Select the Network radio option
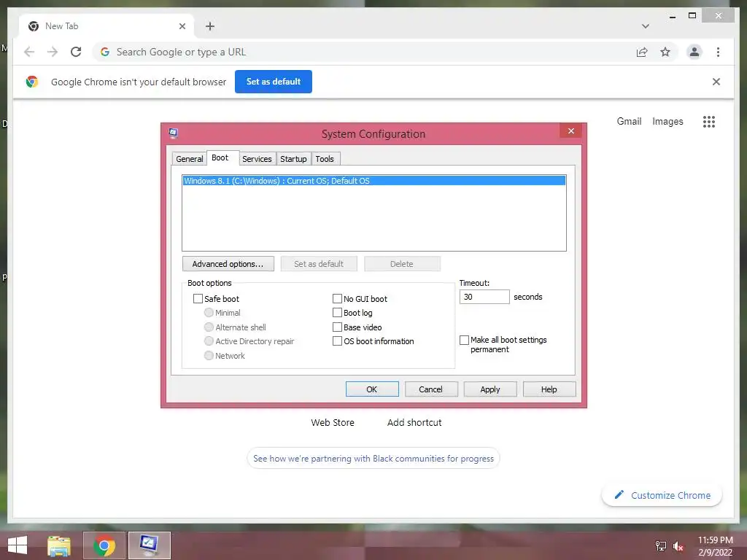This screenshot has height=560, width=747. click(x=209, y=355)
